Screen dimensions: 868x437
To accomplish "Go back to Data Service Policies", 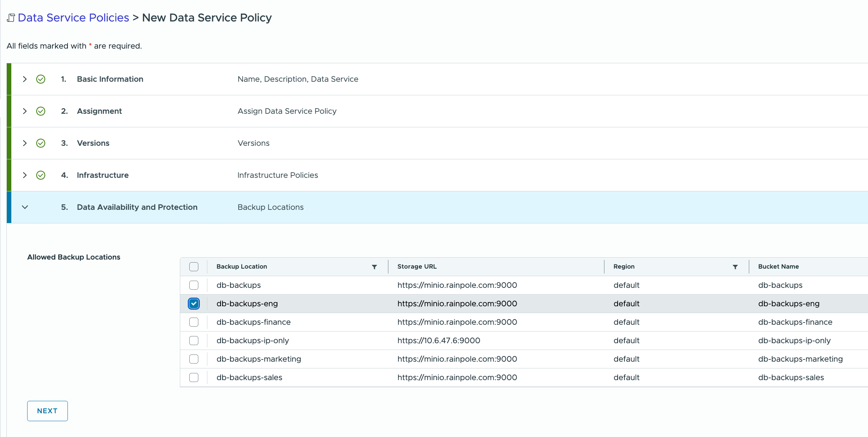I will tap(73, 18).
